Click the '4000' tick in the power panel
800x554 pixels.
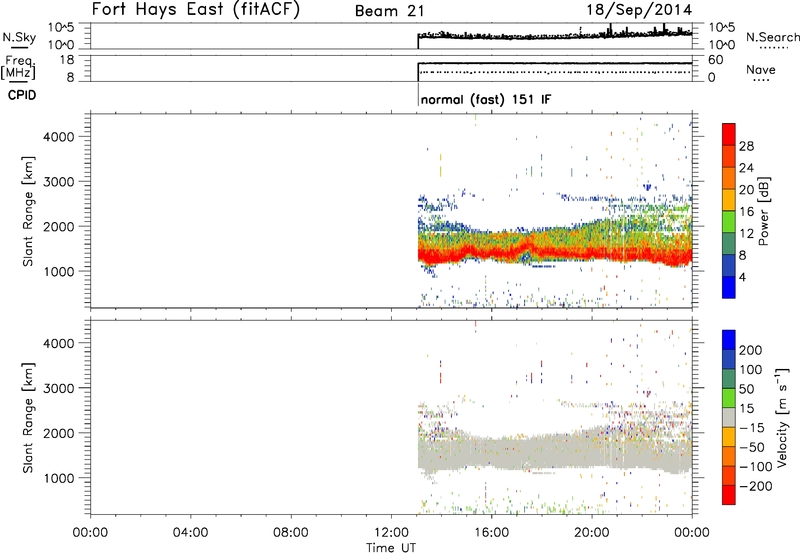(x=58, y=137)
